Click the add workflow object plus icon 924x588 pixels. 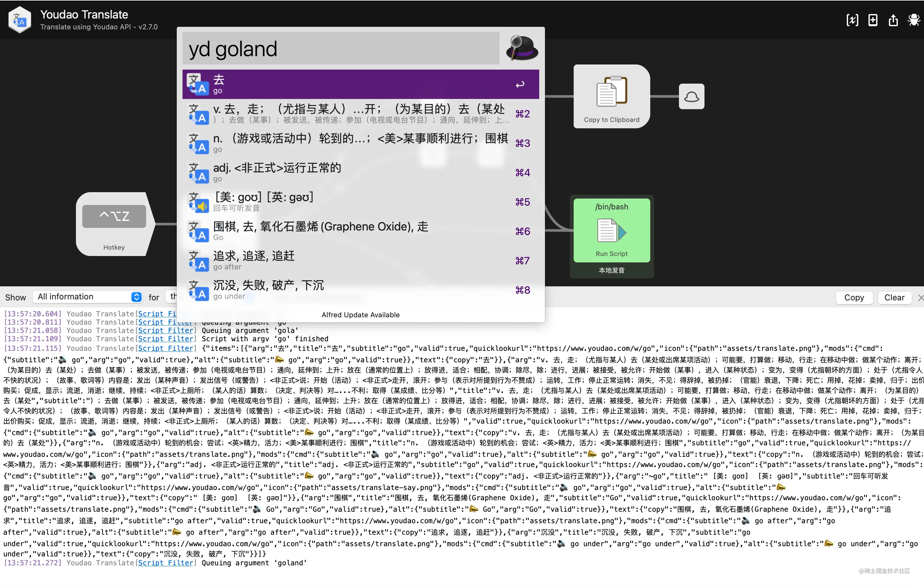pos(873,20)
